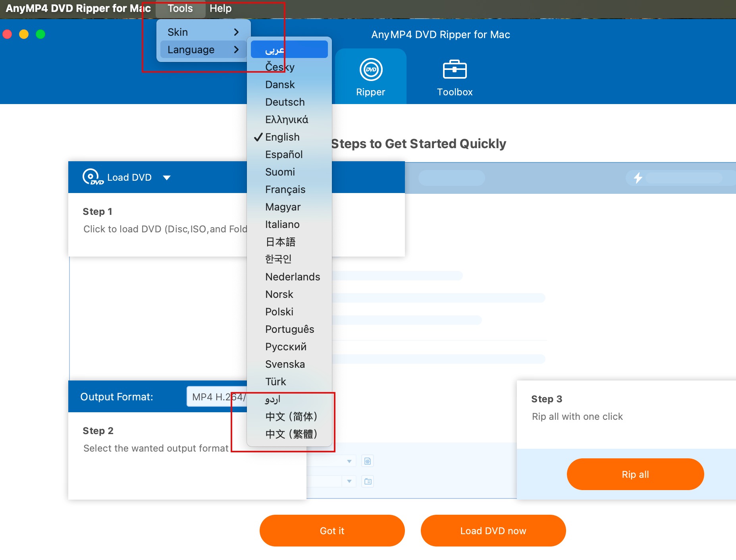Expand the Load DVD dropdown arrow
736x560 pixels.
point(167,178)
